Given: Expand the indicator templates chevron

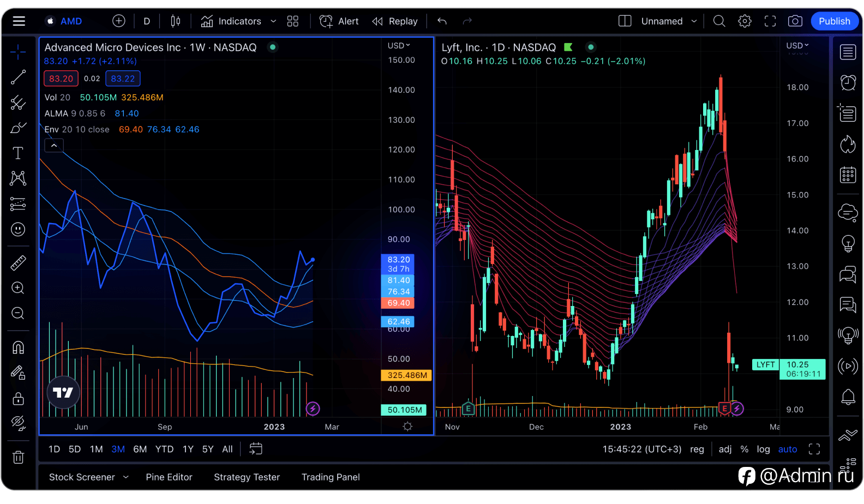Looking at the screenshot, I should 273,21.
